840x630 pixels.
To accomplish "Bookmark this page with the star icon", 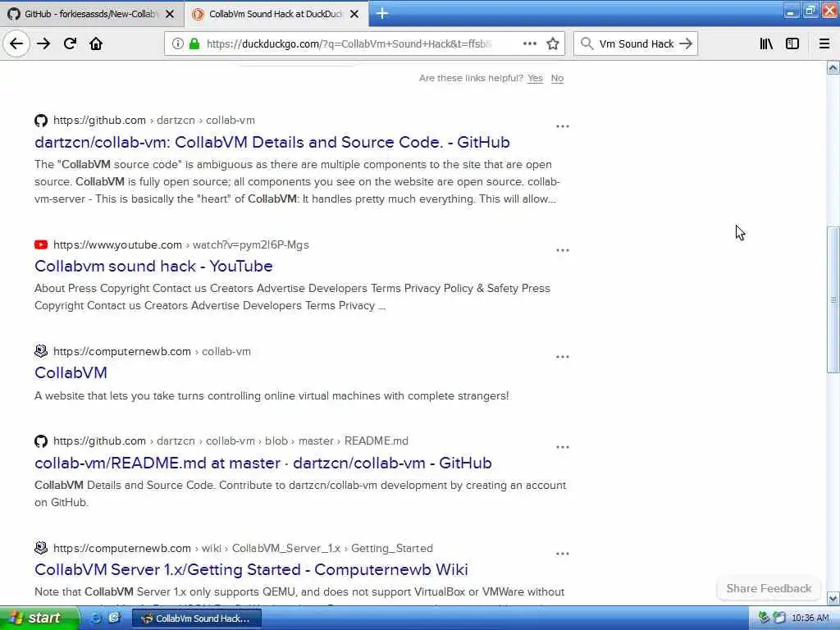I will 553,44.
